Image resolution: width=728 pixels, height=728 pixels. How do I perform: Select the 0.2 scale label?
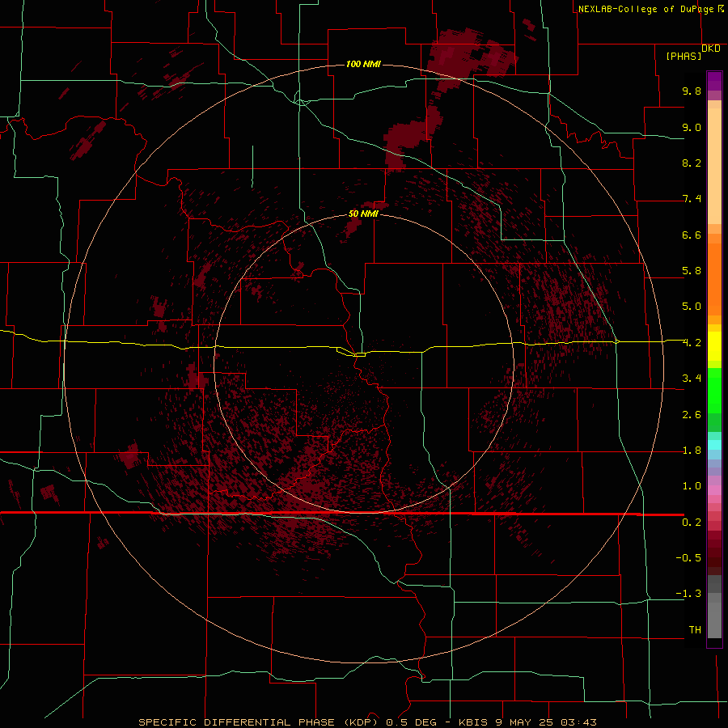[692, 523]
